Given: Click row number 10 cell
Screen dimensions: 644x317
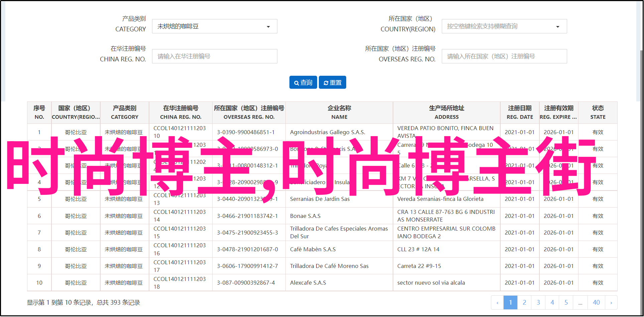Looking at the screenshot, I should 39,283.
